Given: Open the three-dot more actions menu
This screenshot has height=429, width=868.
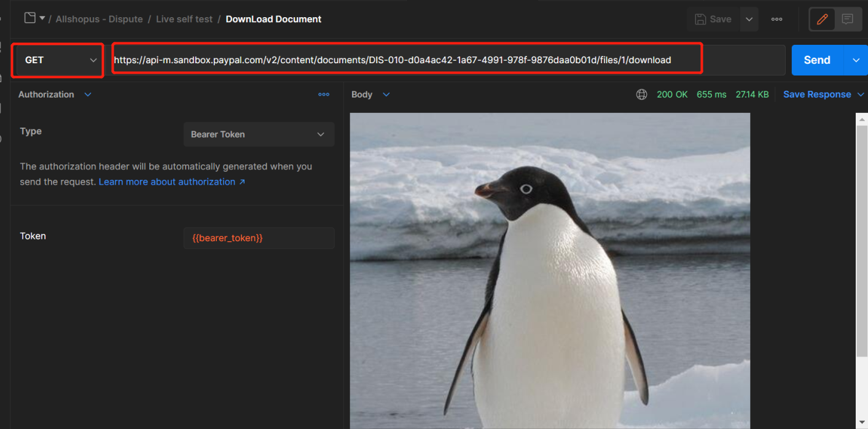Looking at the screenshot, I should click(777, 19).
